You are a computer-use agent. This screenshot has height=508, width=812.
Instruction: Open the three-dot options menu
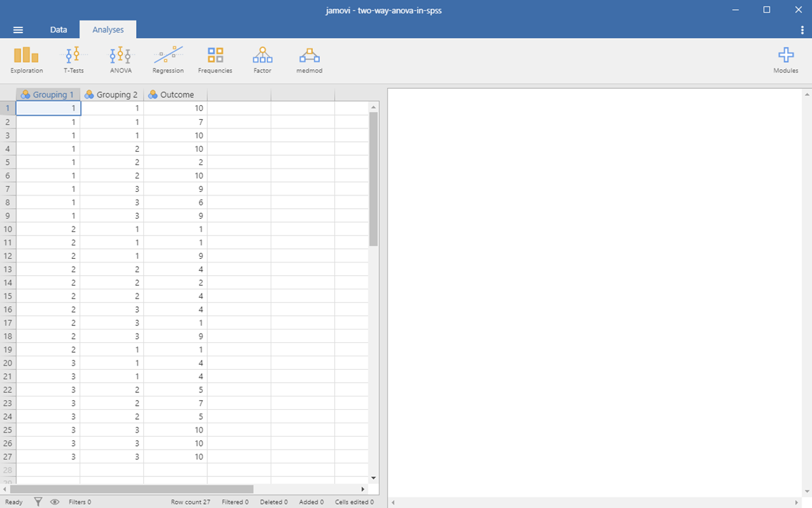(x=802, y=30)
